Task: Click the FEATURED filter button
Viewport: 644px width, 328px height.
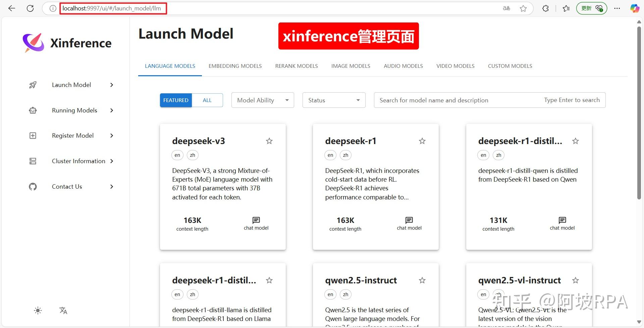Action: click(x=175, y=100)
